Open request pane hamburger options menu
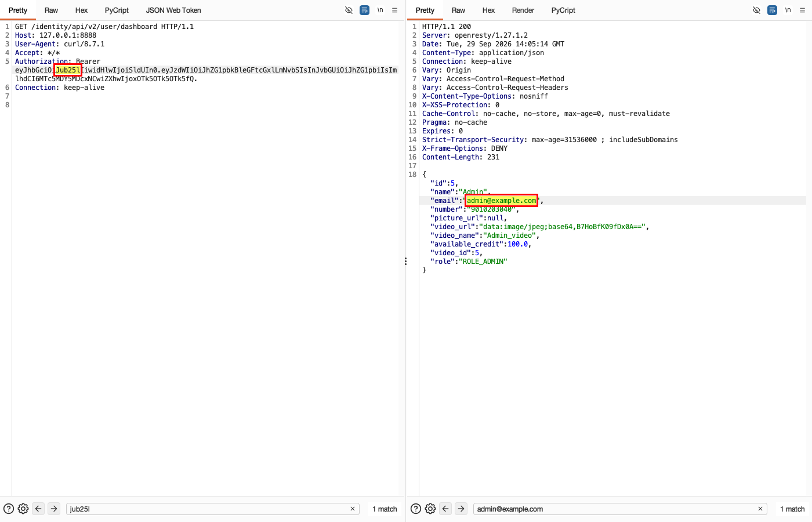This screenshot has height=522, width=812. click(394, 10)
